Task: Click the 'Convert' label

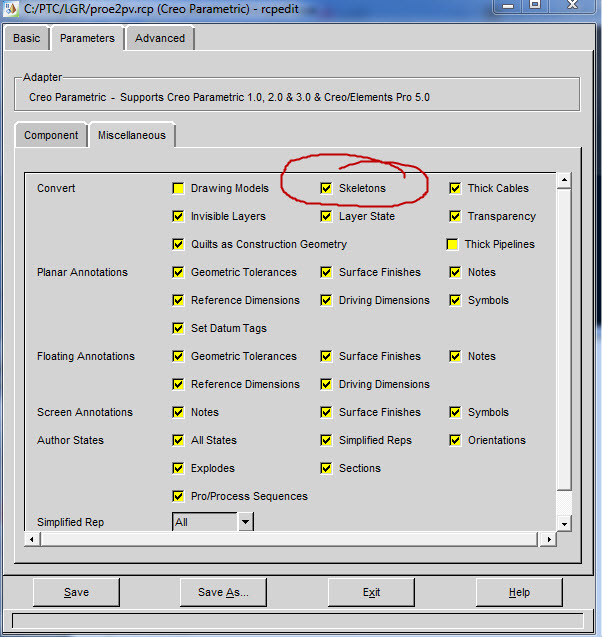Action: click(x=56, y=188)
